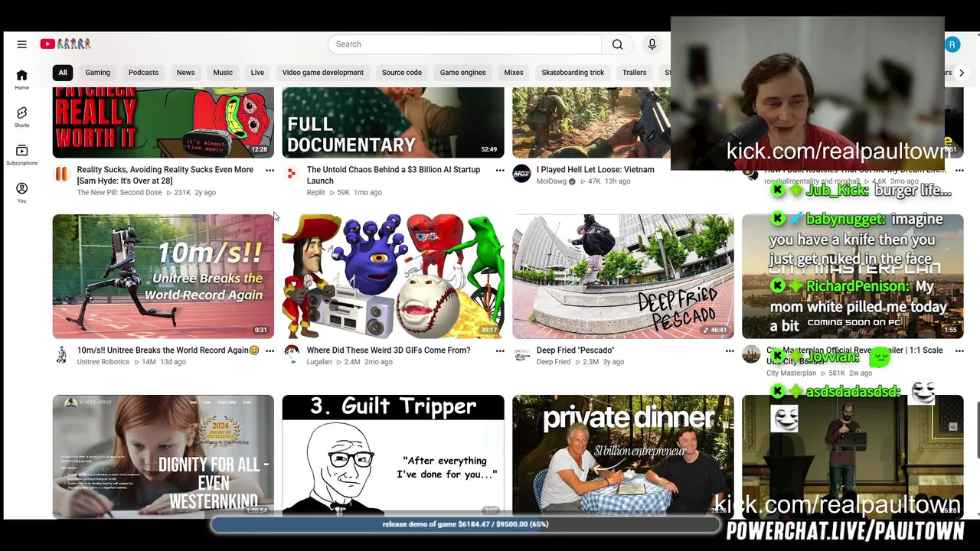
Task: Click The New Pill: Second Dose channel name
Action: [119, 193]
